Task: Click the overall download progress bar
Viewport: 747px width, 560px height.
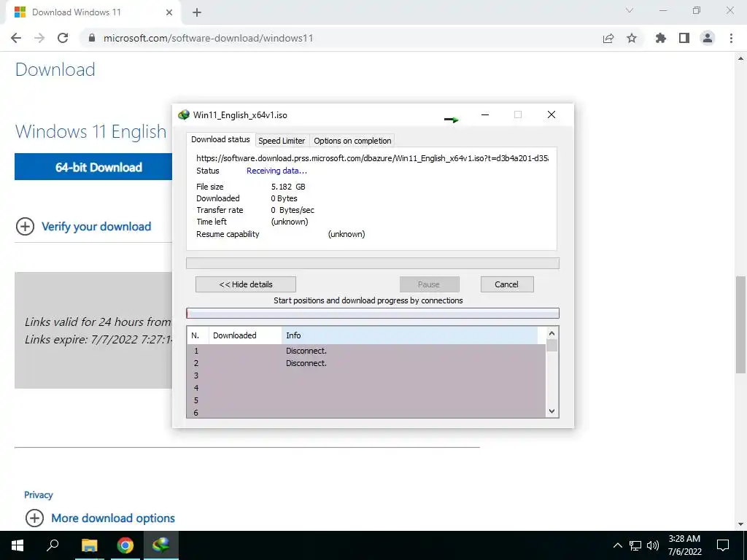Action: 373,263
